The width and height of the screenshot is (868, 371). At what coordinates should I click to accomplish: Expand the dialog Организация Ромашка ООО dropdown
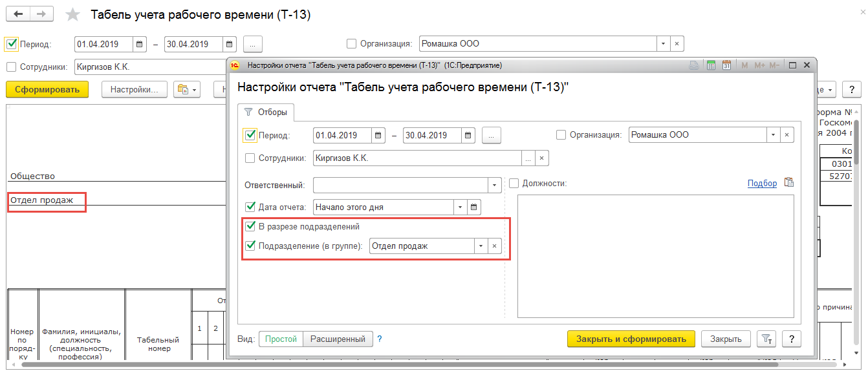click(774, 136)
